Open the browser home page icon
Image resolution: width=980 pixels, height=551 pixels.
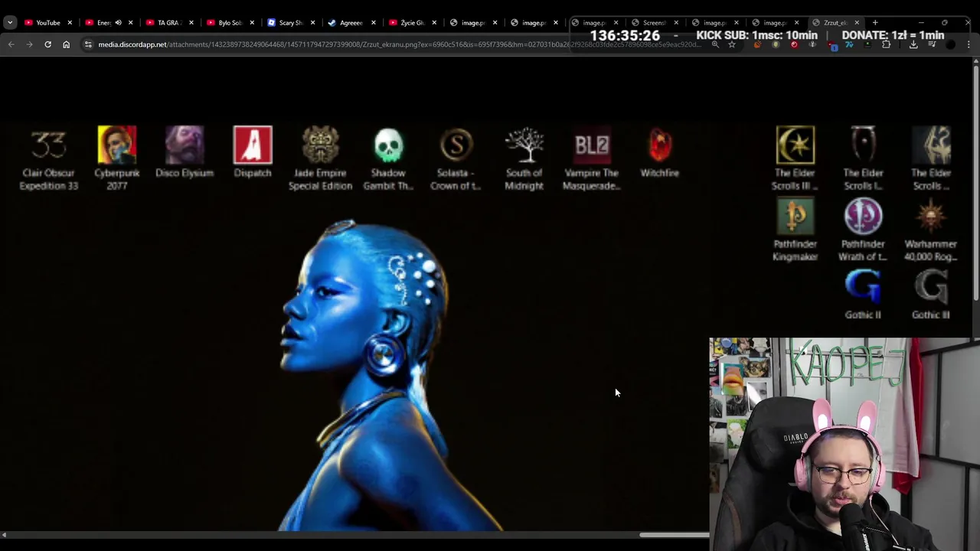(66, 44)
